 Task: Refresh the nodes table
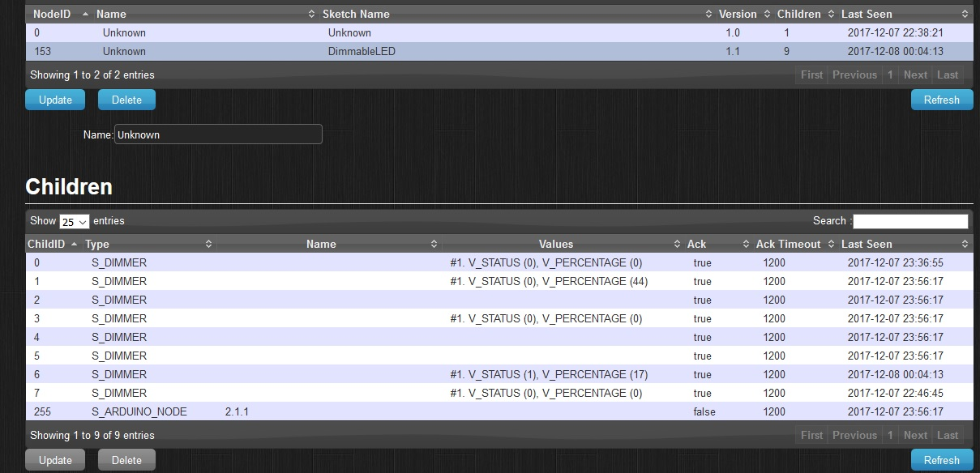(x=941, y=100)
